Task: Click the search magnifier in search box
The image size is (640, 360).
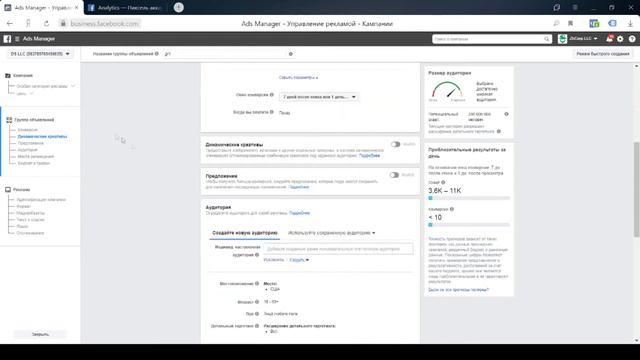Action: click(x=547, y=39)
